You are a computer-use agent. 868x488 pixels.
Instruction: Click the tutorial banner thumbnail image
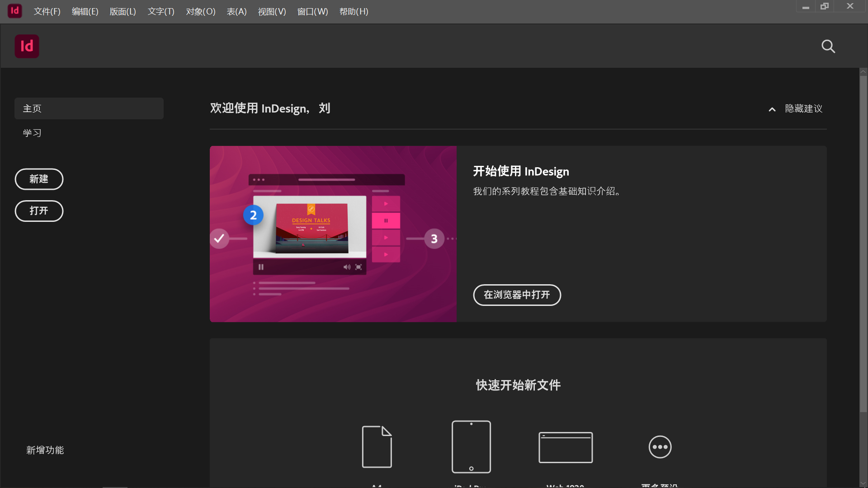click(333, 234)
